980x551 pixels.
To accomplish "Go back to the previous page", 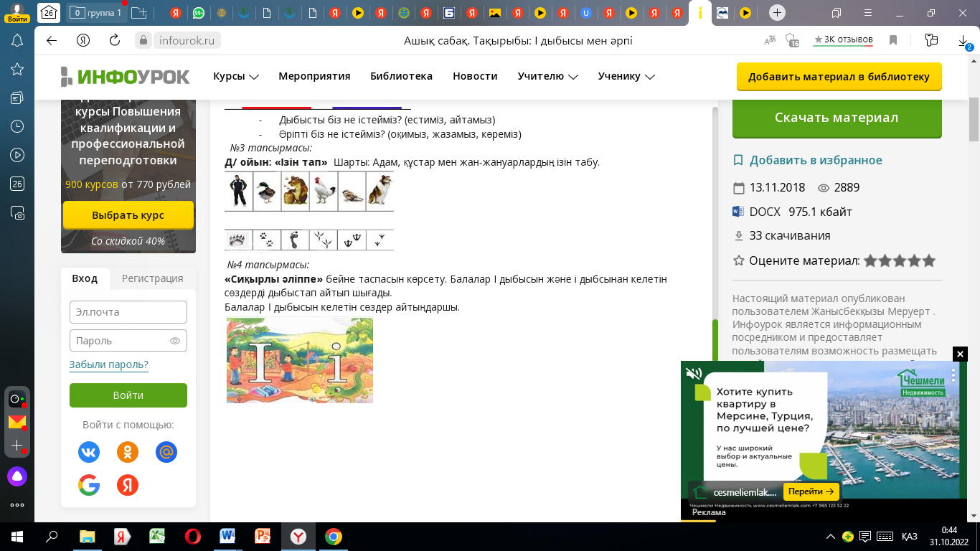I will (52, 40).
